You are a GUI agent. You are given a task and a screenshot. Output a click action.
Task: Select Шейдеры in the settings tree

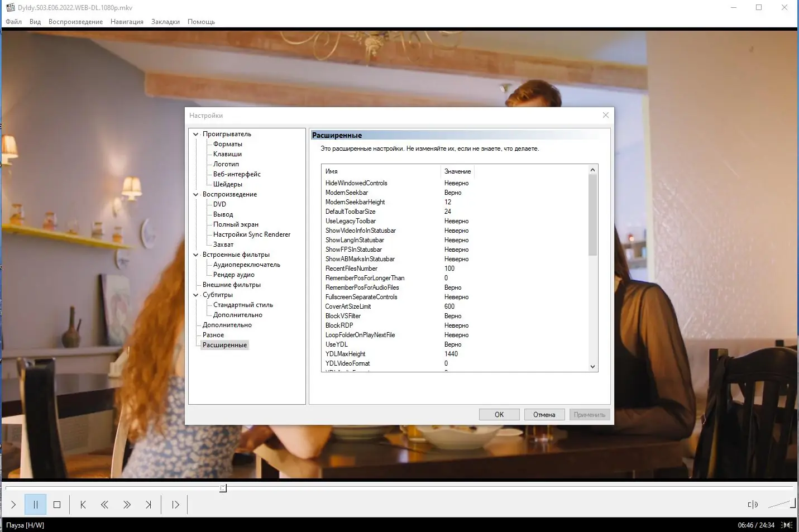coord(228,184)
